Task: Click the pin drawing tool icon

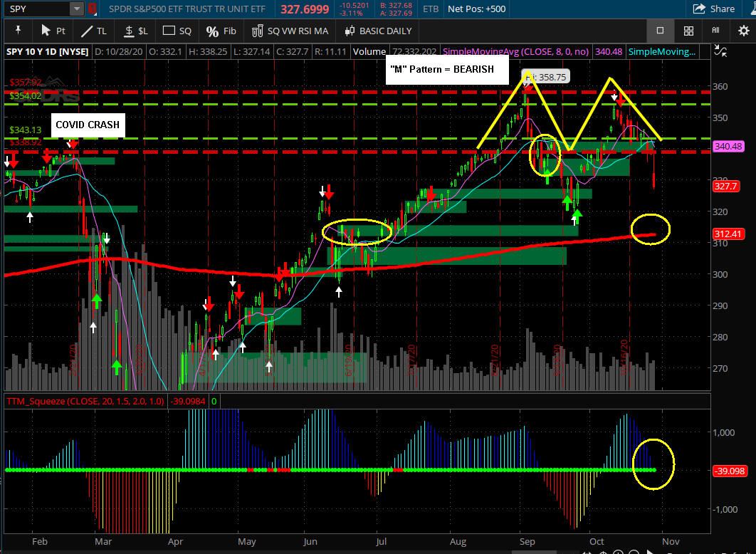Action: point(17,31)
